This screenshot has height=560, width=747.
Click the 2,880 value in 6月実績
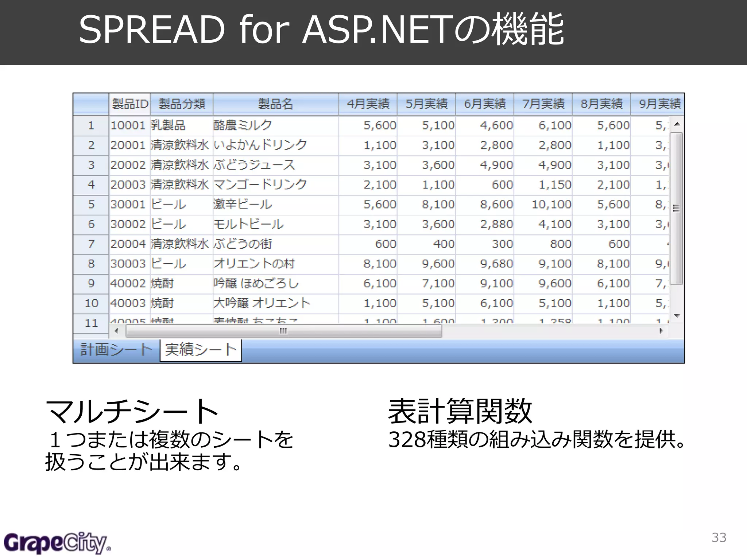click(x=485, y=224)
